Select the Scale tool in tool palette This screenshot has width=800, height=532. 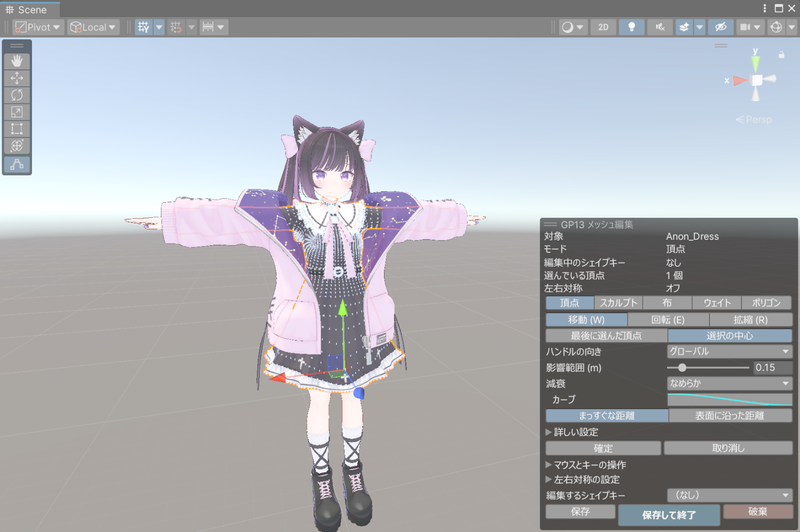tap(17, 112)
